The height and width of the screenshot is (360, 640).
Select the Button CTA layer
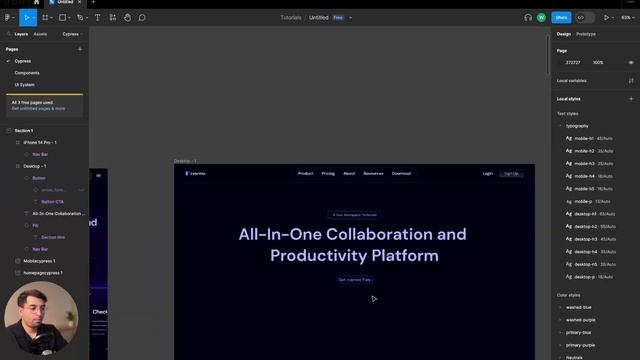52,202
